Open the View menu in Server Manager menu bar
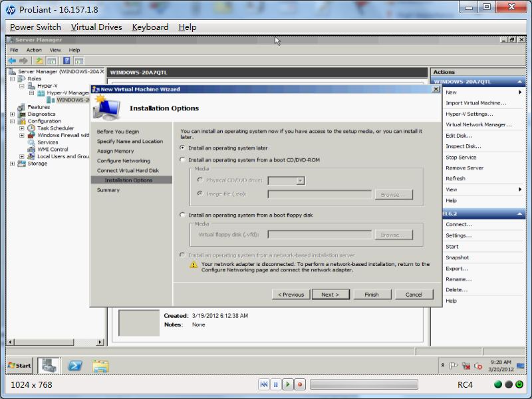Viewport: 532px width, 399px height. [55, 50]
